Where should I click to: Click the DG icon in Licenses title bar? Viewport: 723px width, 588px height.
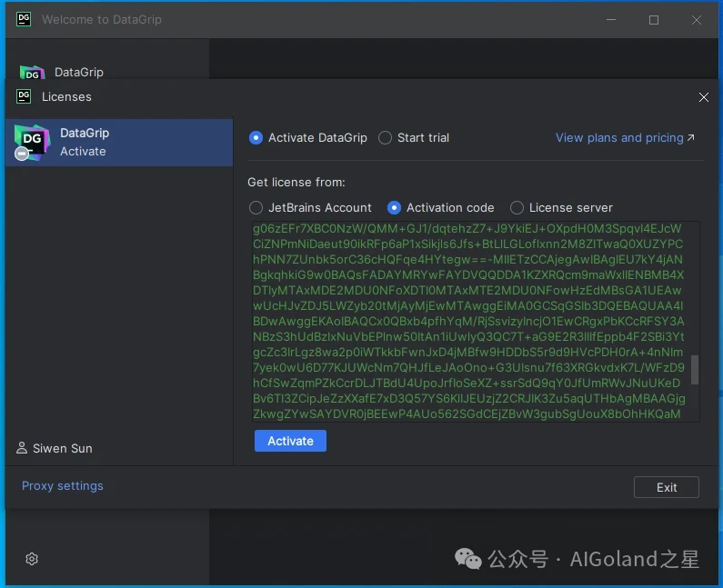pyautogui.click(x=24, y=96)
